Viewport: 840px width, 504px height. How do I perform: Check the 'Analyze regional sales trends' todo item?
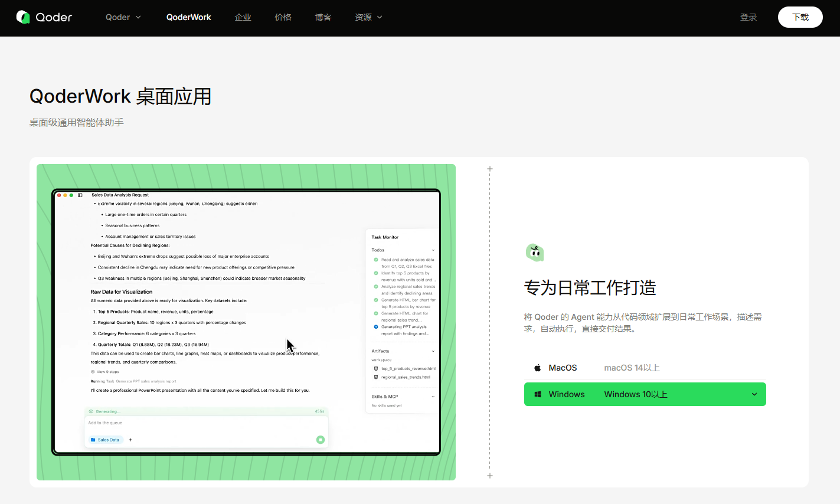click(376, 286)
